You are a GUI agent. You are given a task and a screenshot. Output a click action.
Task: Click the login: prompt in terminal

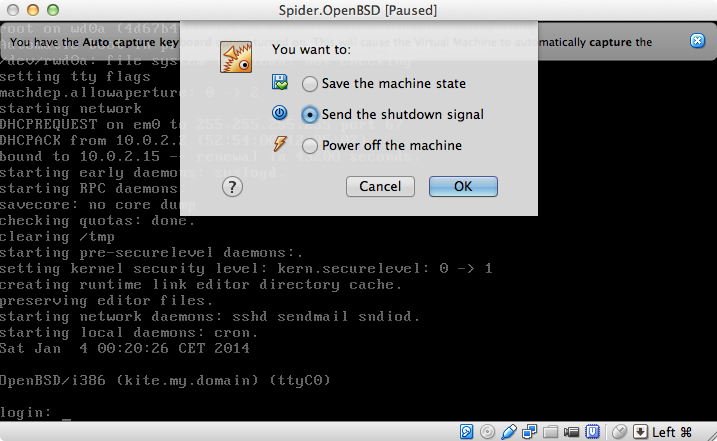click(26, 413)
